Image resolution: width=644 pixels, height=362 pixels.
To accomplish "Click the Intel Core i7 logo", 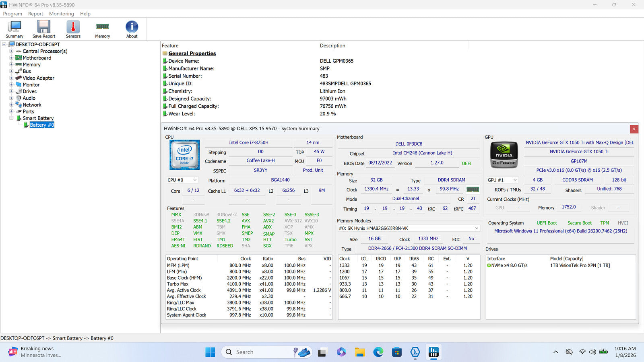I will point(184,155).
